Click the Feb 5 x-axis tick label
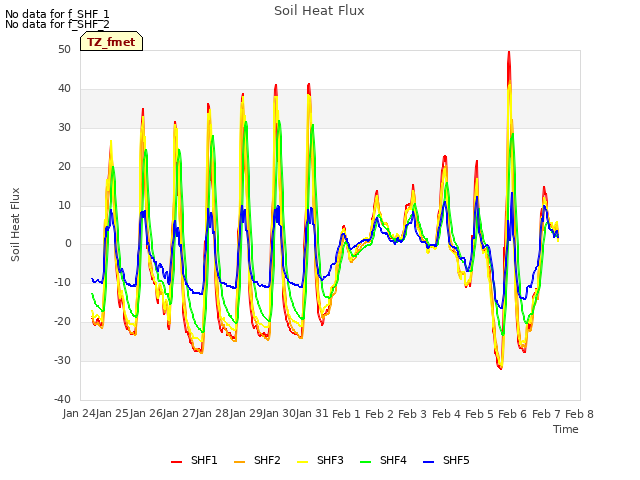Image resolution: width=640 pixels, height=480 pixels. pyautogui.click(x=479, y=414)
